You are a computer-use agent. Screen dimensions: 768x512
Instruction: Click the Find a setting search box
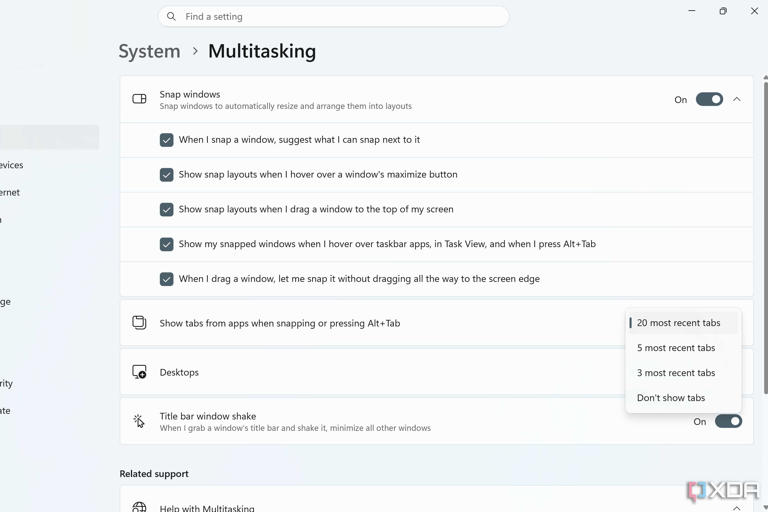click(334, 17)
